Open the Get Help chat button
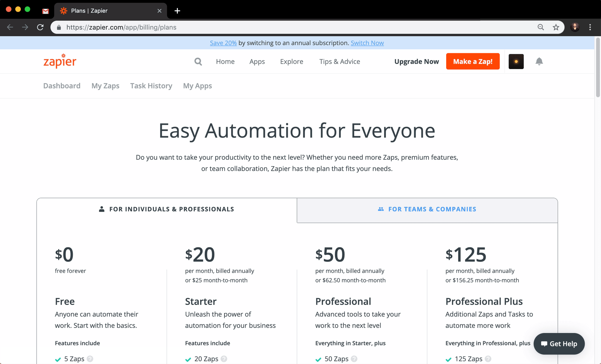The height and width of the screenshot is (364, 601). [559, 344]
